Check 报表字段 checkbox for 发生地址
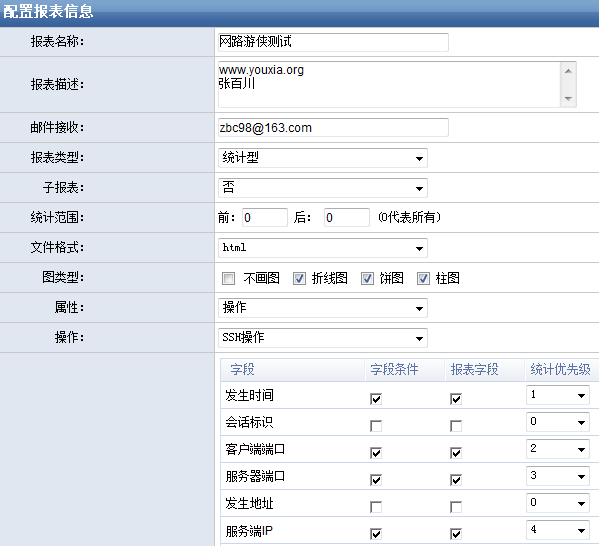The image size is (599, 546). point(456,507)
